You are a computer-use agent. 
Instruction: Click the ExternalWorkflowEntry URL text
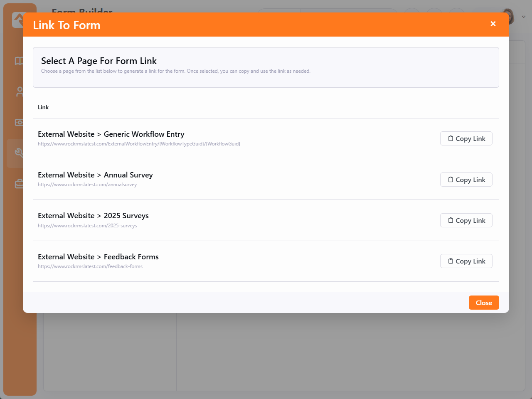(x=139, y=144)
